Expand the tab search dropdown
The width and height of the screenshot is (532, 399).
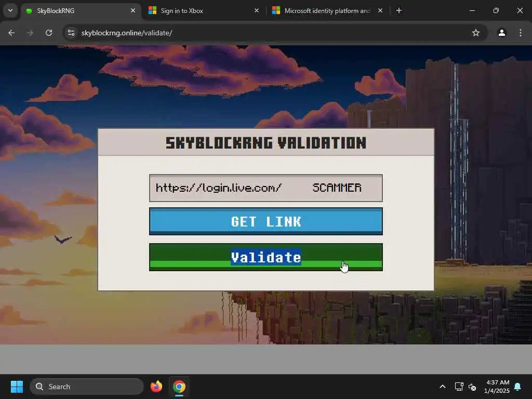[x=10, y=10]
